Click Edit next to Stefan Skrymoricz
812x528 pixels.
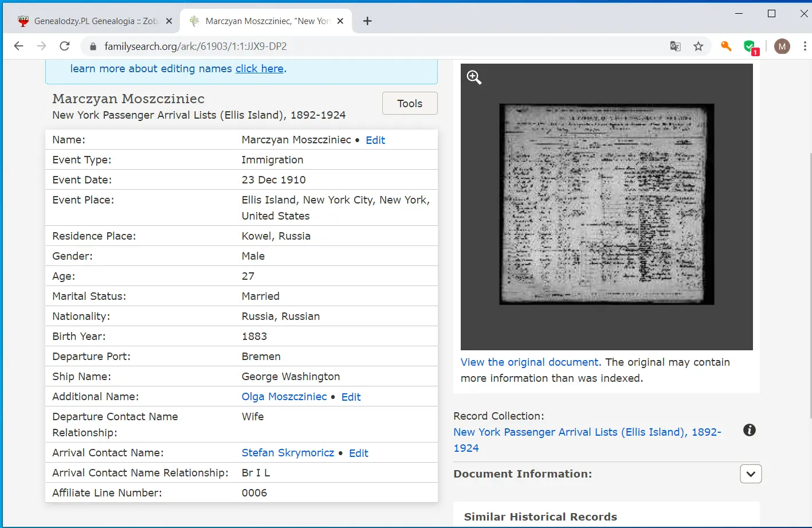pos(359,453)
